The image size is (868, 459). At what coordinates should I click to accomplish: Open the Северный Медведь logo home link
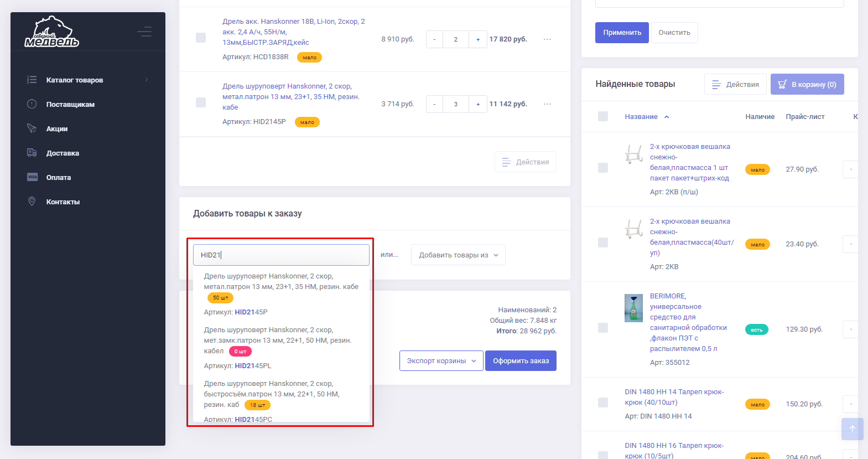click(x=52, y=32)
